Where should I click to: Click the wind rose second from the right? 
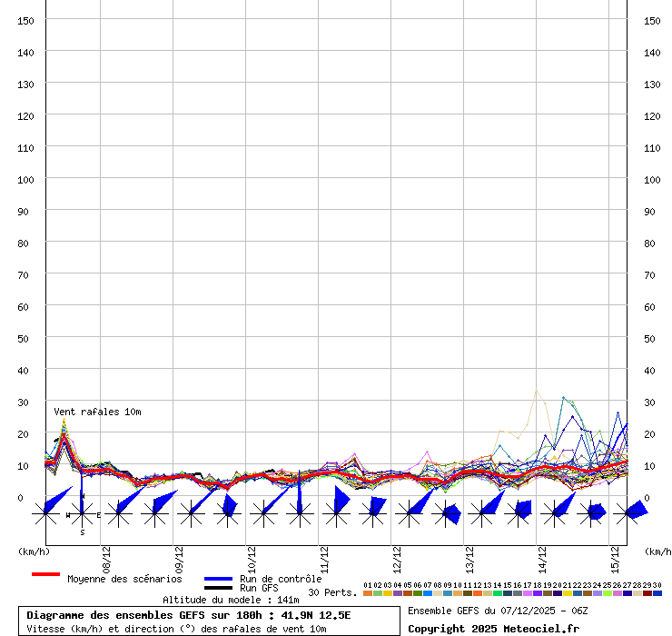[x=591, y=514]
